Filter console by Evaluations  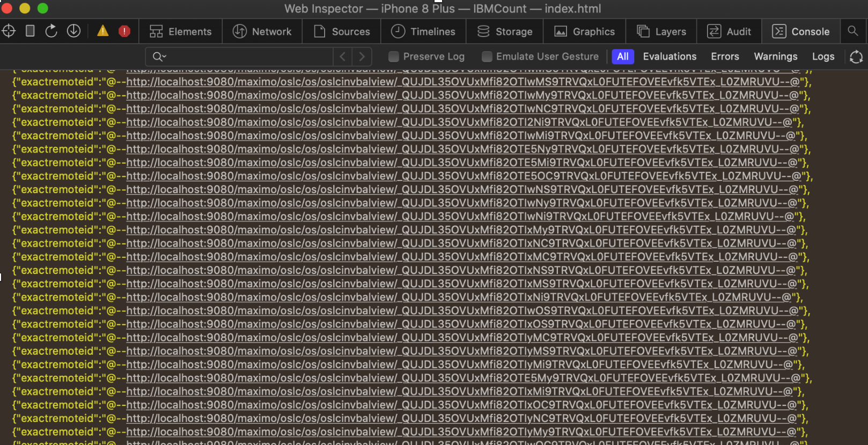point(670,56)
